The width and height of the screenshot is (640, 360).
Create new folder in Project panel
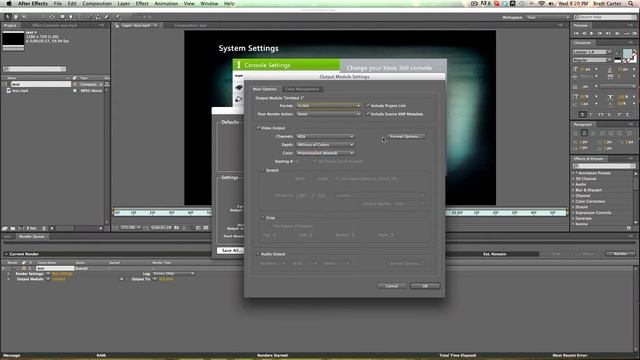tap(13, 228)
